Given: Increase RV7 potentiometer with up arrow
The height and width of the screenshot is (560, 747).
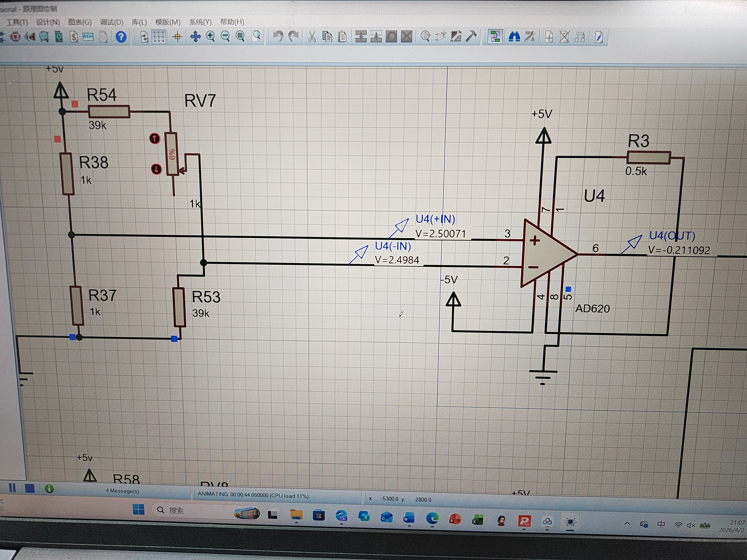Looking at the screenshot, I should click(x=155, y=138).
